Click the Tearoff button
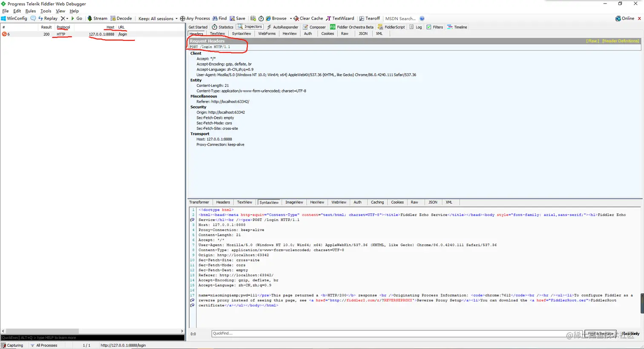The image size is (644, 349). 370,18
